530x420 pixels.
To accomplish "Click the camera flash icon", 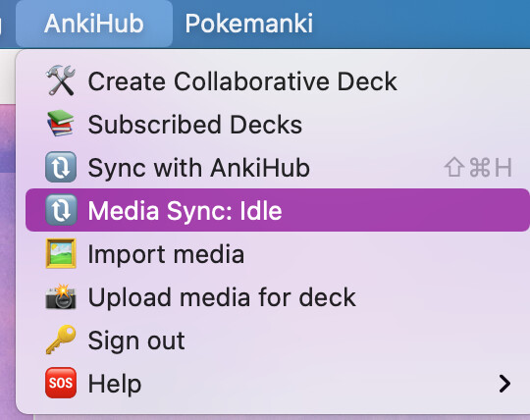I will tap(61, 296).
